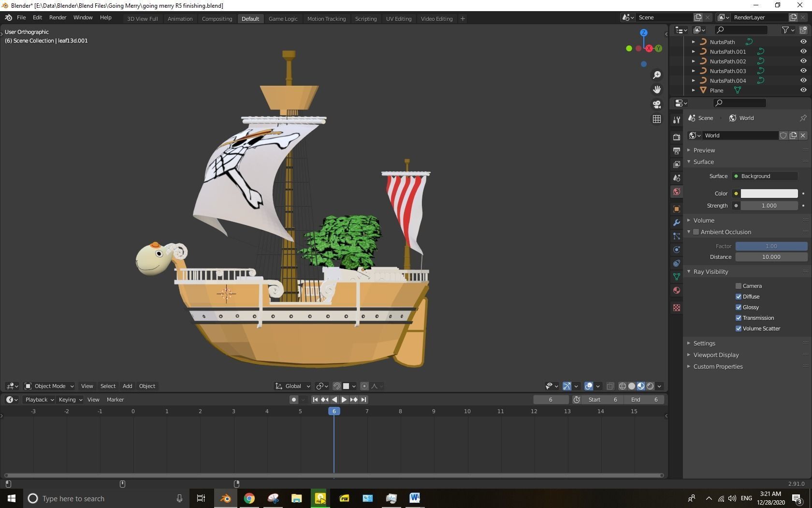Hide NurbsPath.001 in outliner
The height and width of the screenshot is (508, 812).
point(803,52)
